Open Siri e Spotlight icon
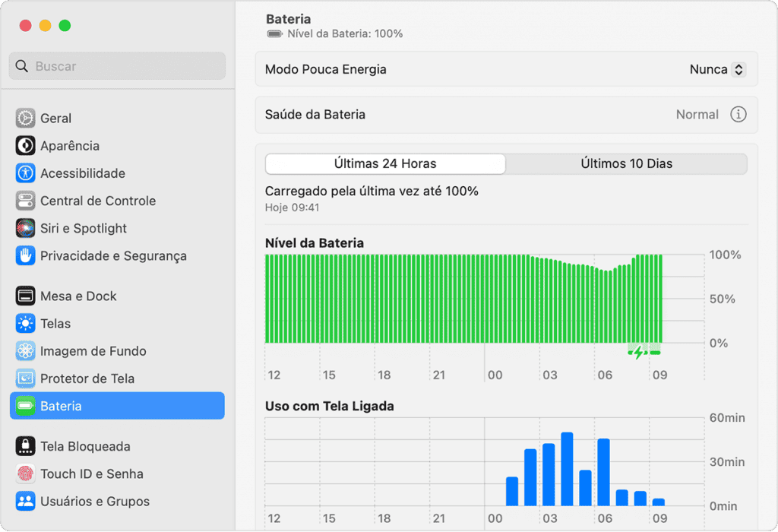 [x=25, y=228]
